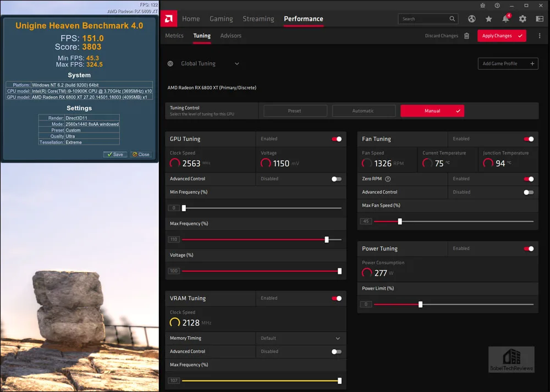Click the Zero RPM help icon

pos(388,179)
